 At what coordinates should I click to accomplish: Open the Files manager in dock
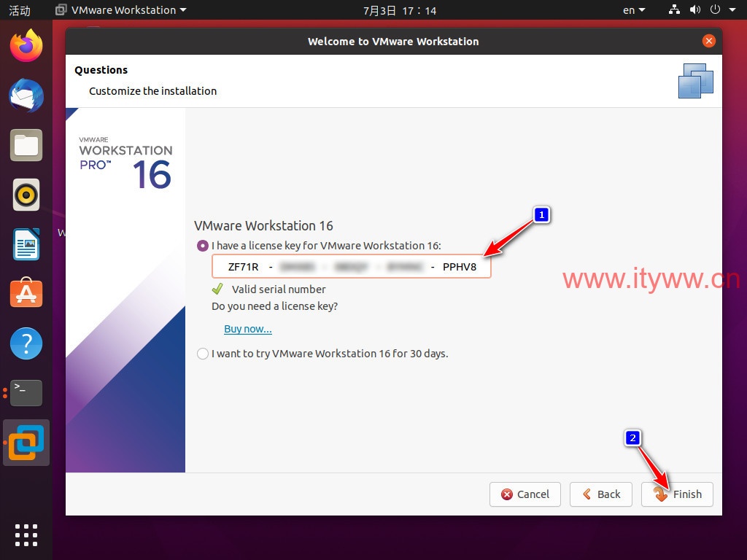click(x=26, y=145)
